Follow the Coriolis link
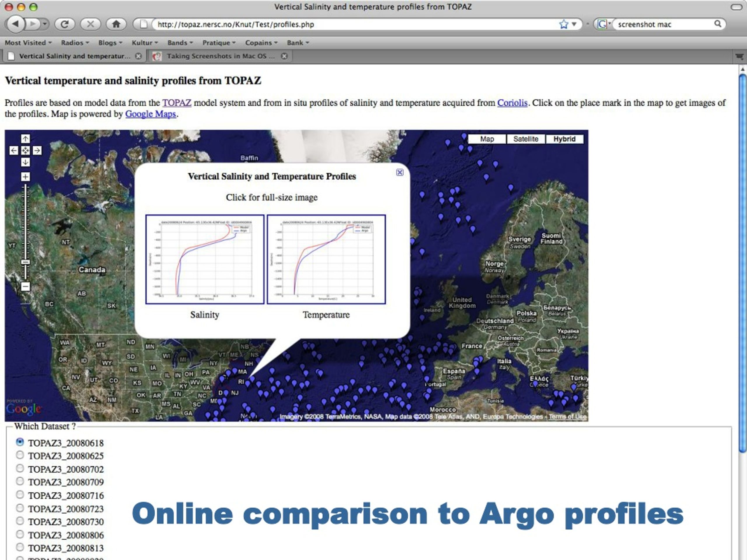747x560 pixels. click(512, 103)
